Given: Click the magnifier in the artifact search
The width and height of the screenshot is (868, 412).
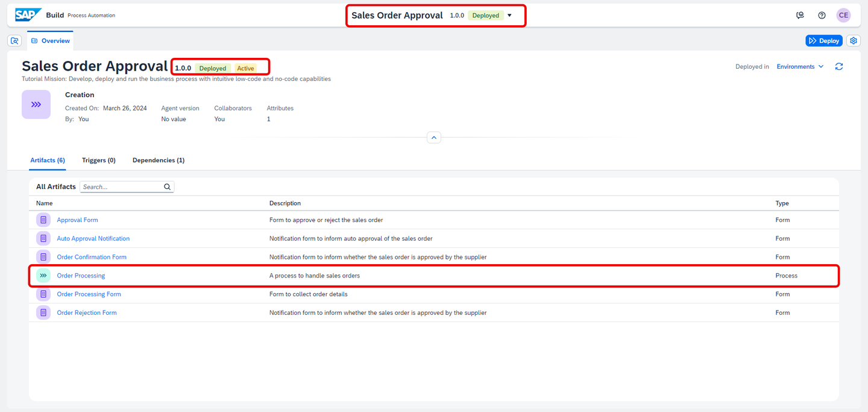Looking at the screenshot, I should (168, 187).
